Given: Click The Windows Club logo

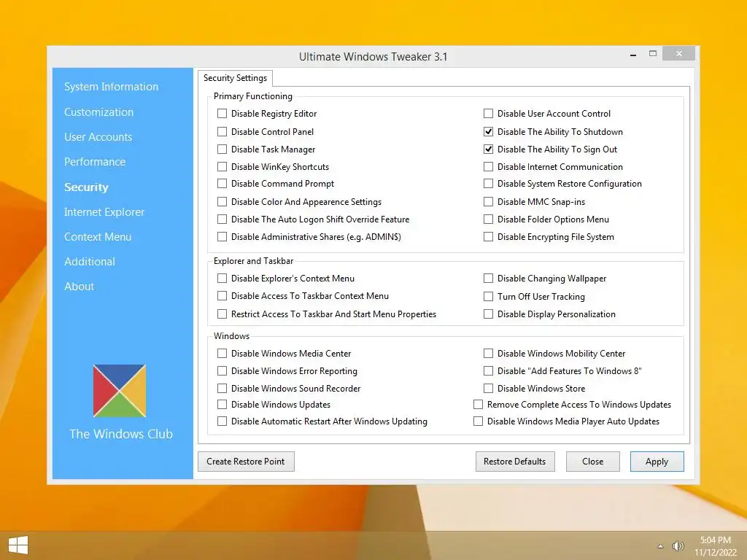Looking at the screenshot, I should pos(120,391).
